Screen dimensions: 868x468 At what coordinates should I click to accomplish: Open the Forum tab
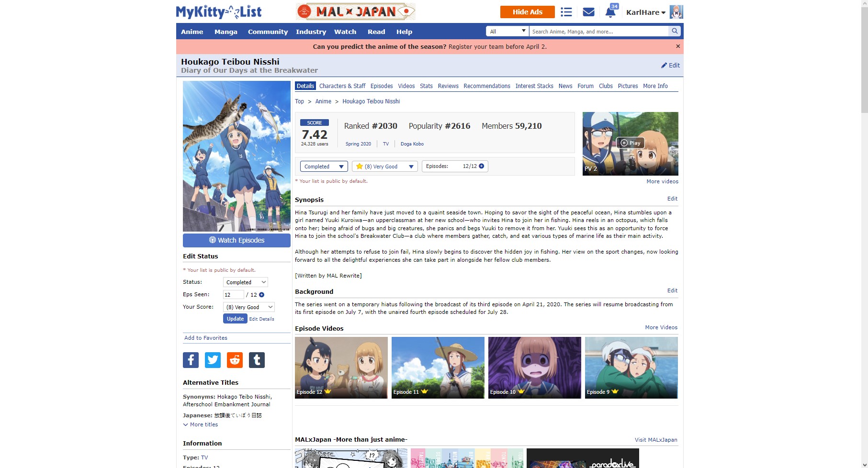coord(586,86)
